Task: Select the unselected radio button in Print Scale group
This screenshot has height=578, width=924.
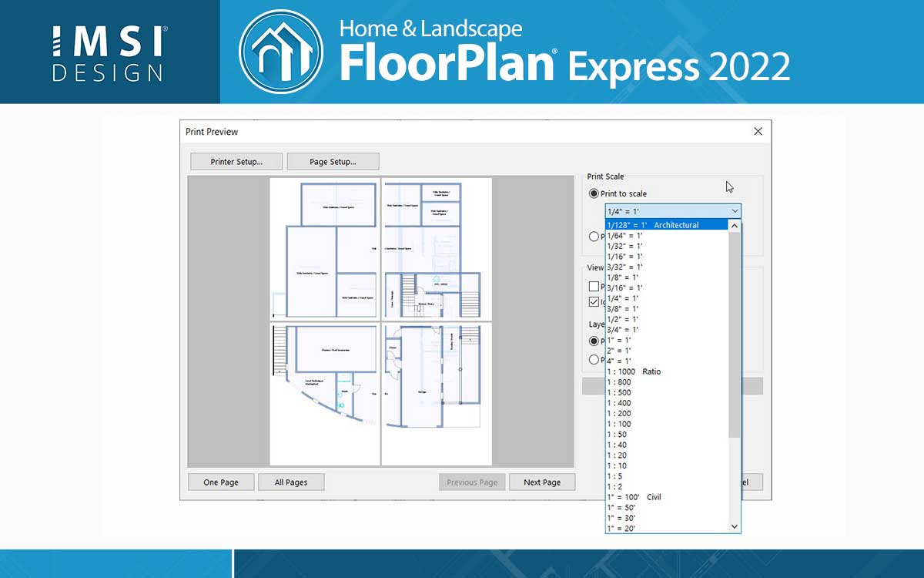Action: coord(594,237)
